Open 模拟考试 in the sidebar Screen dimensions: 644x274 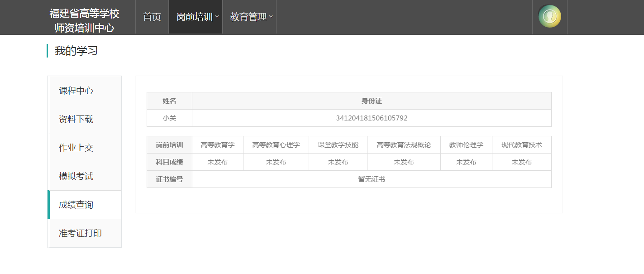tap(76, 176)
